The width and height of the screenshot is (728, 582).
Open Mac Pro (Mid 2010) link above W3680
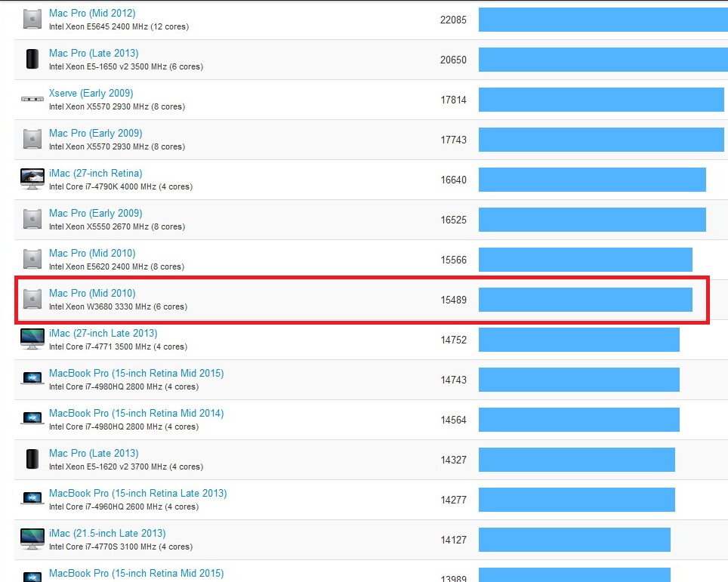click(x=92, y=293)
